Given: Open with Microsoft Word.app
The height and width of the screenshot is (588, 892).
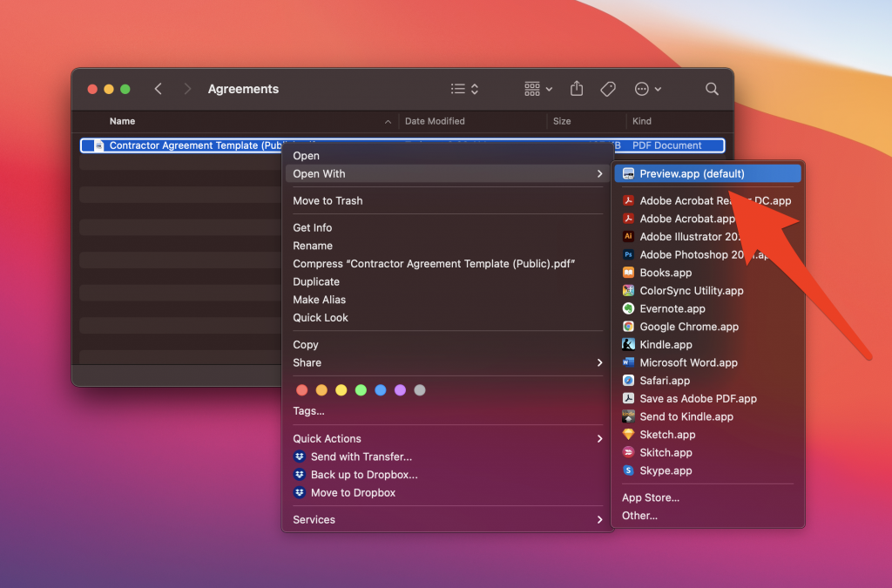Looking at the screenshot, I should [x=707, y=362].
